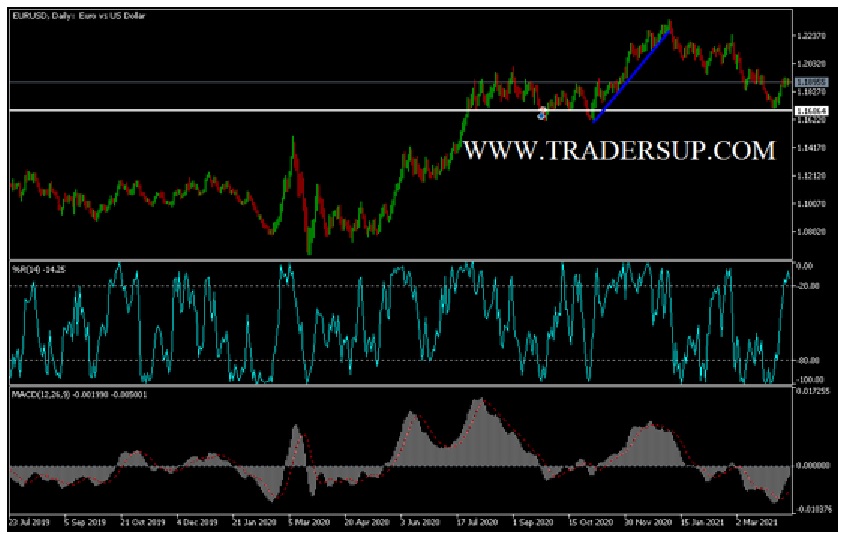Image resolution: width=842 pixels, height=535 pixels.
Task: Click the trade marker icon on the white line
Action: [x=542, y=113]
